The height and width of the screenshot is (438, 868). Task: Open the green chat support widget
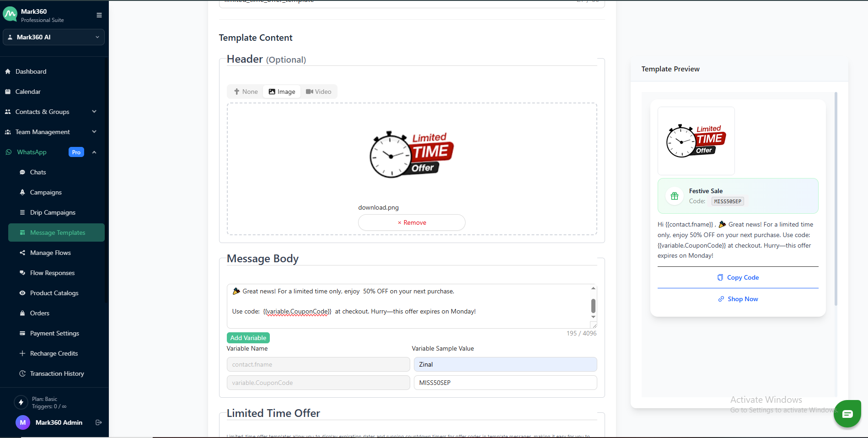pos(847,414)
